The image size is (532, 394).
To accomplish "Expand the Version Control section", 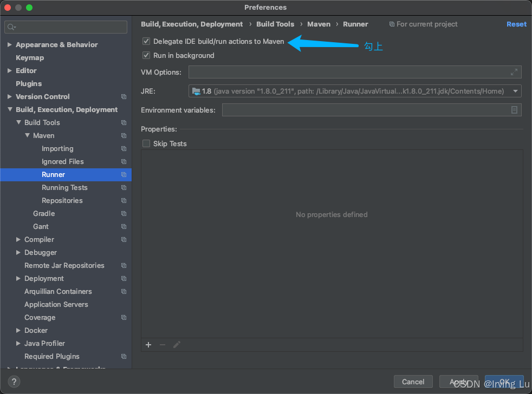I will (10, 97).
